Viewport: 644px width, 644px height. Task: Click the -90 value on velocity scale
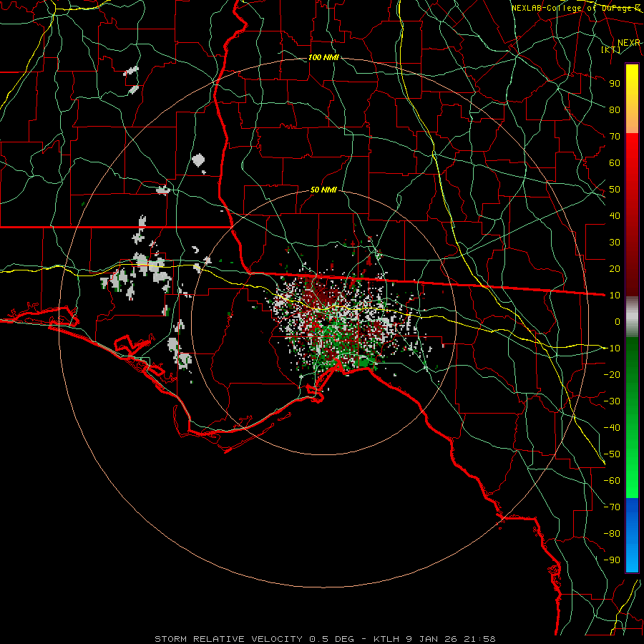612,560
